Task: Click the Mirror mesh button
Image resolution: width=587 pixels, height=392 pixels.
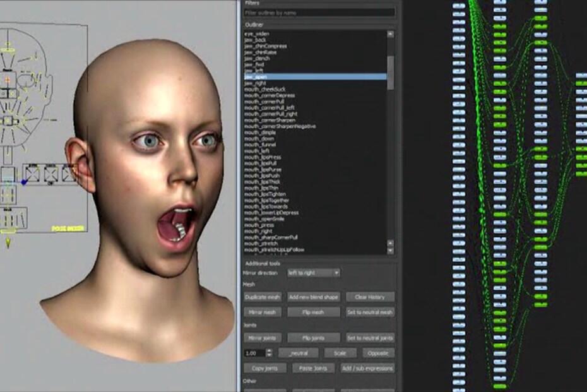Action: tap(262, 312)
